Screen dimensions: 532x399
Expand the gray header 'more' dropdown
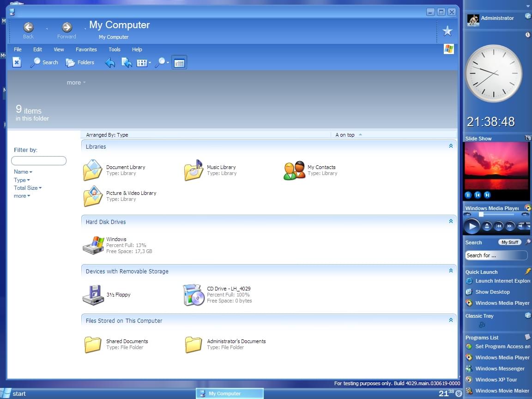(76, 83)
